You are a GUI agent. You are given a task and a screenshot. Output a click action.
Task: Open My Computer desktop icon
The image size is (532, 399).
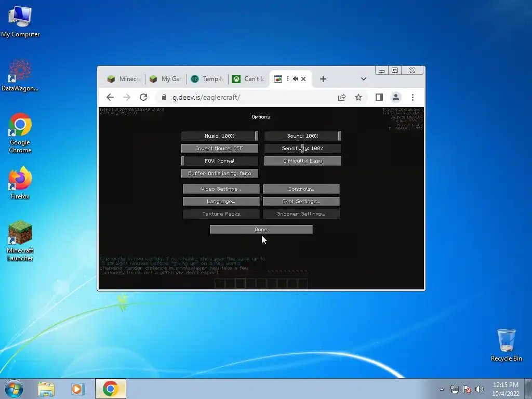20,22
